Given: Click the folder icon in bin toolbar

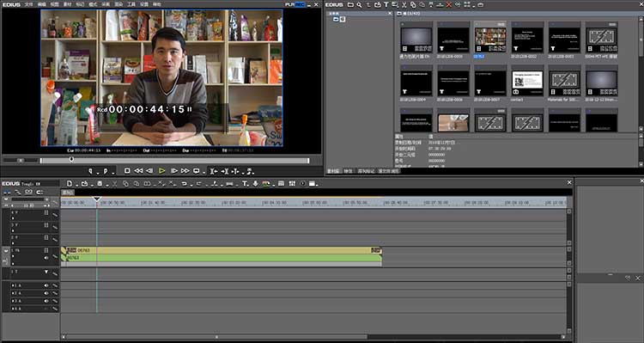Looking at the screenshot, I should coord(350,4).
